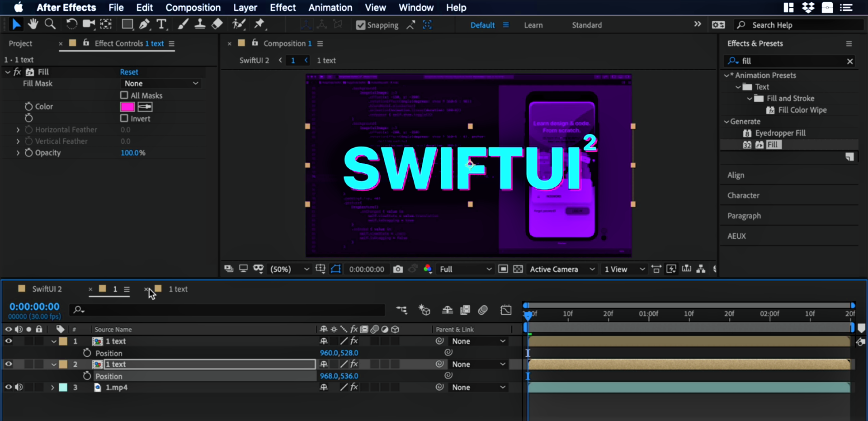This screenshot has width=868, height=421.
Task: Enable the All Masks checkbox
Action: pyautogui.click(x=124, y=95)
